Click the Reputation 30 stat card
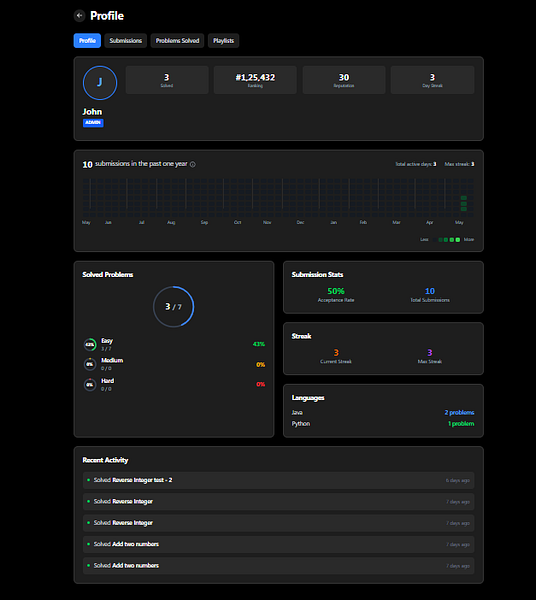 point(344,80)
